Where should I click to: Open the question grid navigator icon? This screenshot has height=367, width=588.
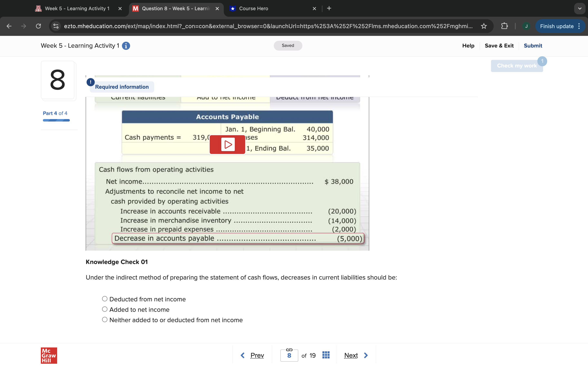326,355
